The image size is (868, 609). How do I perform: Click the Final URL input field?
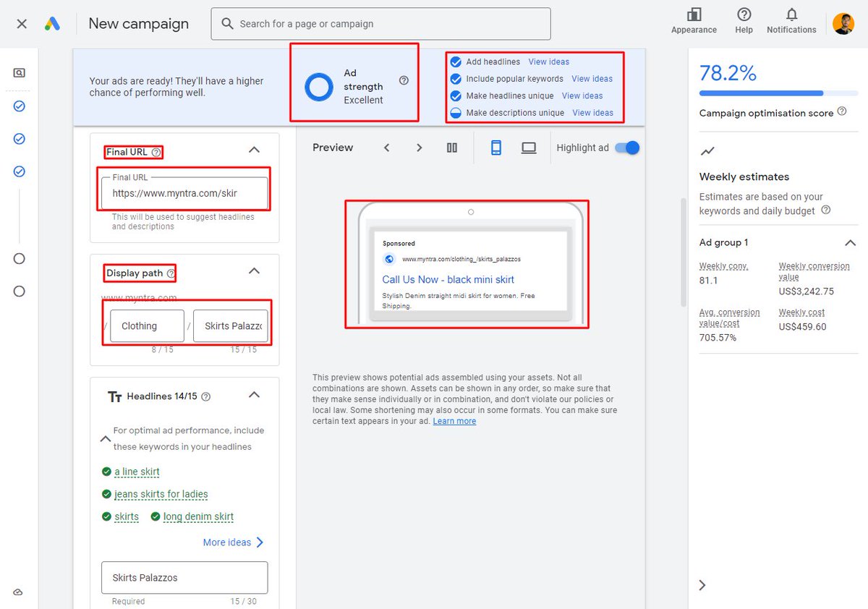pyautogui.click(x=184, y=194)
